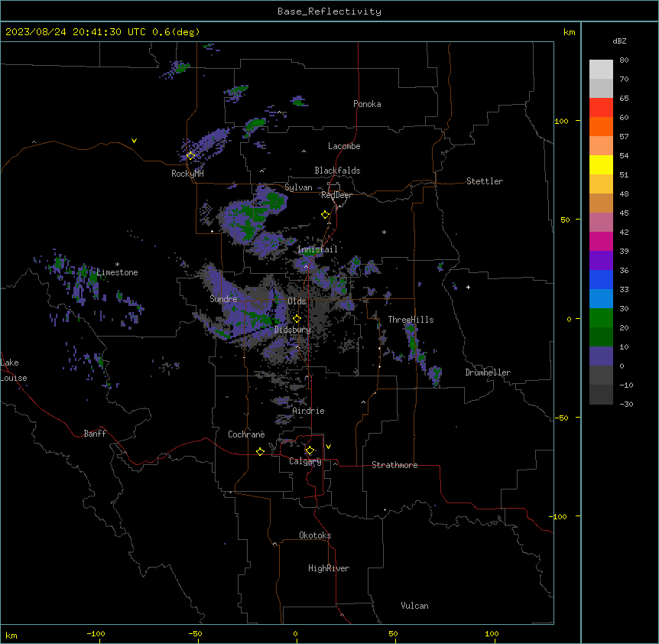Click the Lacombe city label
Screen dimensions: 659x644
coord(344,146)
